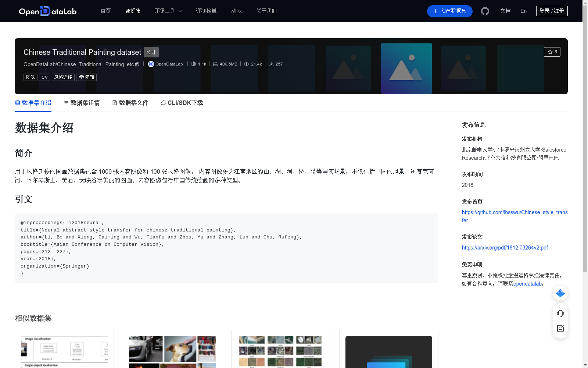Open the similar dataset card with dark placeholder
The height and width of the screenshot is (368, 588).
coord(389,350)
